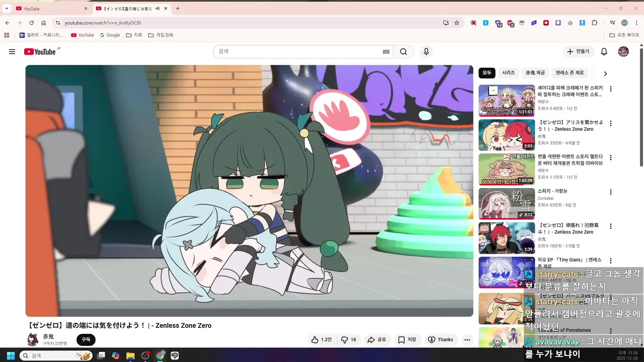Go back with browser back arrow
Screen dimensions: 644x362
click(x=8, y=23)
